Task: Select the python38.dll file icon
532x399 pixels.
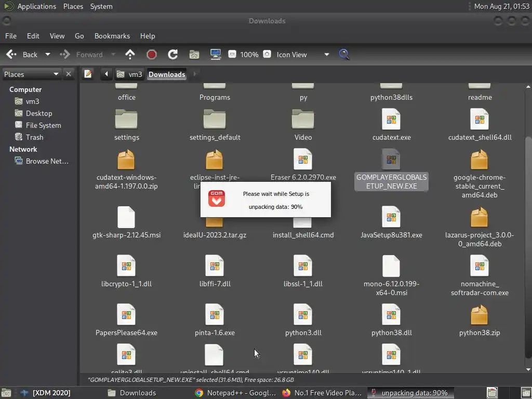Action: [x=391, y=314]
